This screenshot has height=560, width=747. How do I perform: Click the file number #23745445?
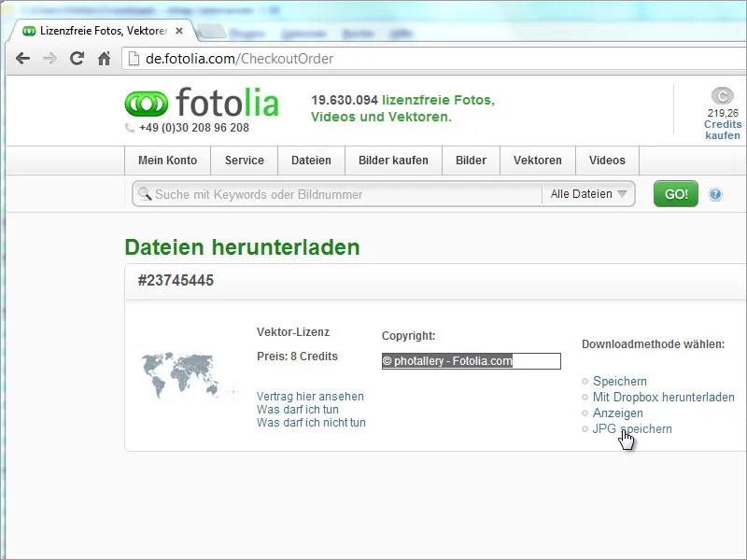pyautogui.click(x=176, y=281)
